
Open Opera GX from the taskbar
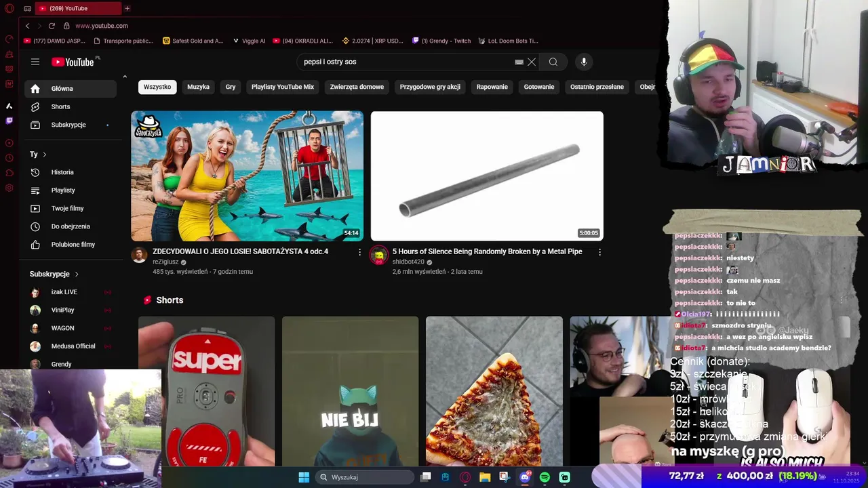point(465,477)
